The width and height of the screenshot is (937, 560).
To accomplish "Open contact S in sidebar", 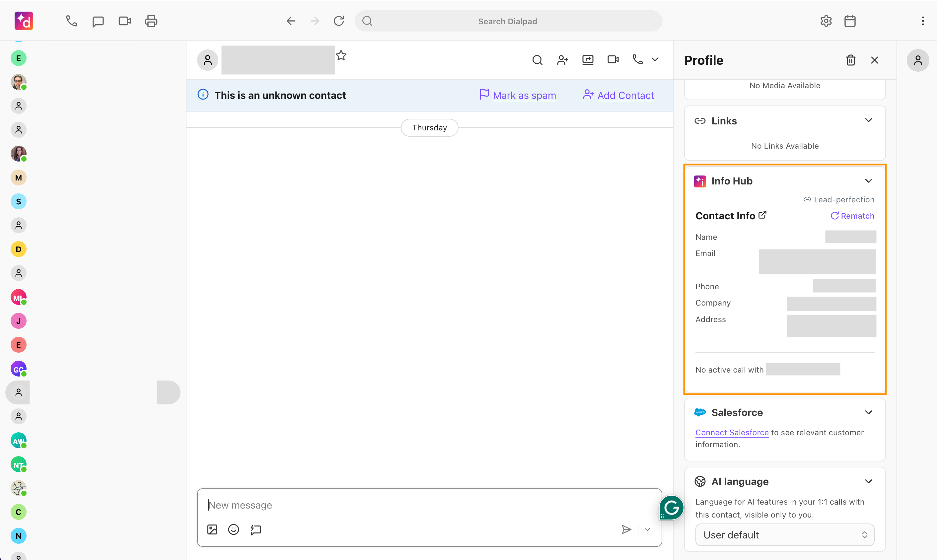I will pyautogui.click(x=19, y=201).
